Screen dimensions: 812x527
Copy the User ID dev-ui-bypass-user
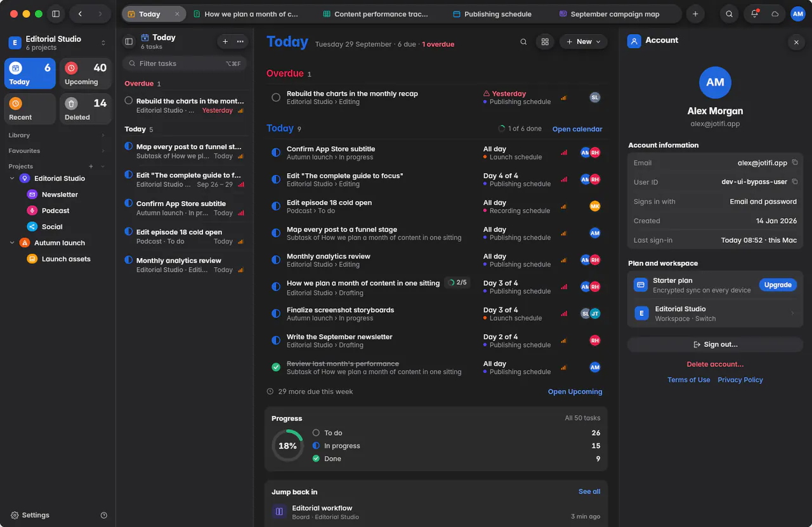click(795, 182)
